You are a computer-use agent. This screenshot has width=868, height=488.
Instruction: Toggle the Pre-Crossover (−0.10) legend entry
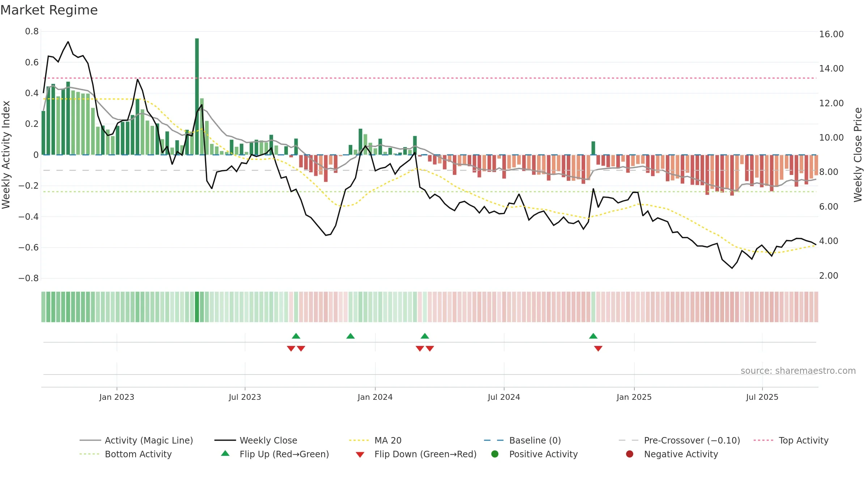tap(679, 440)
